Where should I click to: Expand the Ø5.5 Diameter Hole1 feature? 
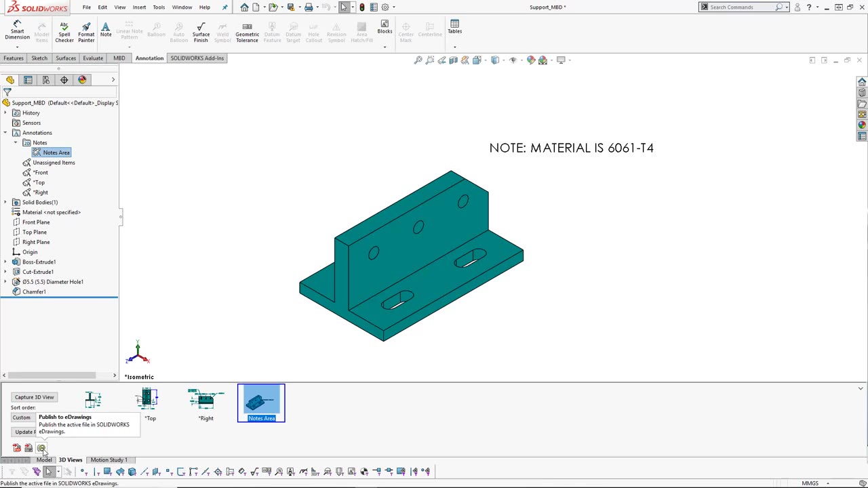(x=5, y=281)
